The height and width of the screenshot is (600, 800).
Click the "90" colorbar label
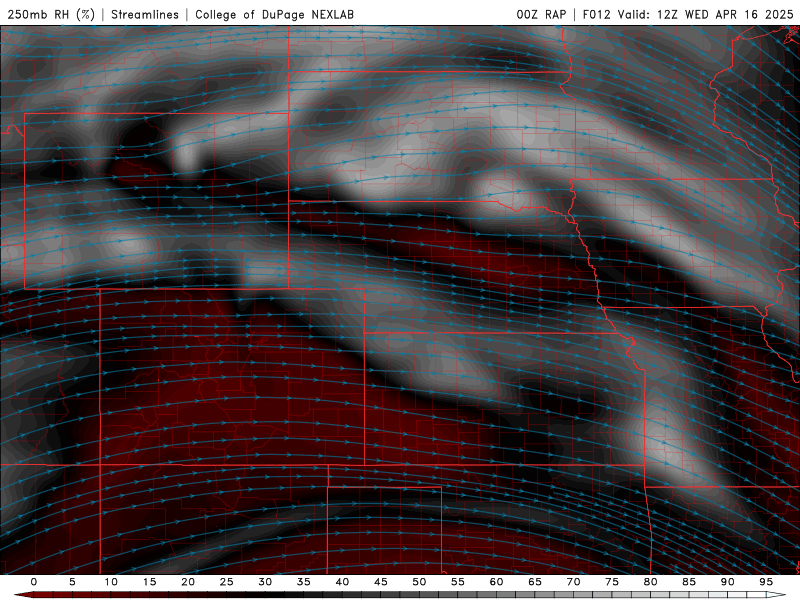tap(727, 582)
